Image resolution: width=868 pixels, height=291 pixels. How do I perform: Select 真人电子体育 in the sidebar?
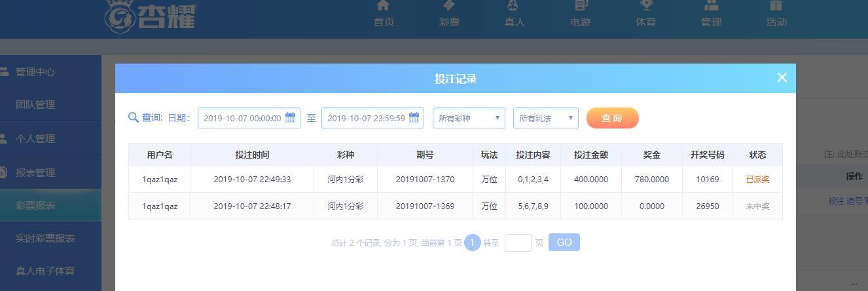(45, 271)
